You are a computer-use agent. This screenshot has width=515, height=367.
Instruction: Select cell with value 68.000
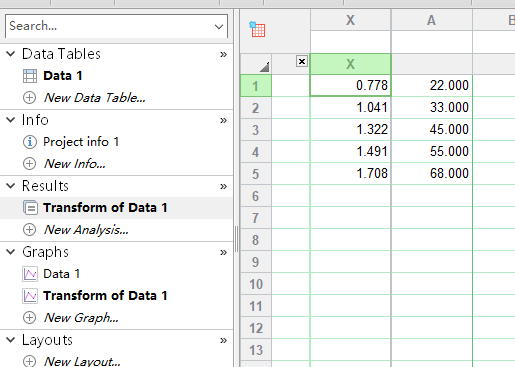coord(432,173)
